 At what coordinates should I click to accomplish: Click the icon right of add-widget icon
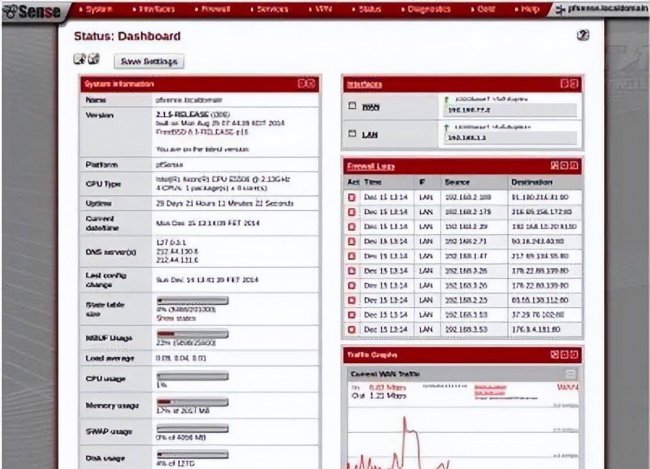point(94,59)
